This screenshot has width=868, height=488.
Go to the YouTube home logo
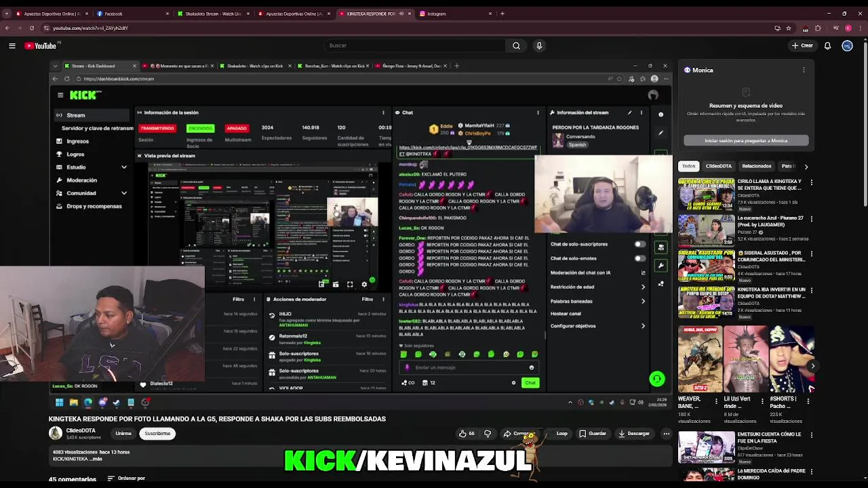(x=42, y=45)
